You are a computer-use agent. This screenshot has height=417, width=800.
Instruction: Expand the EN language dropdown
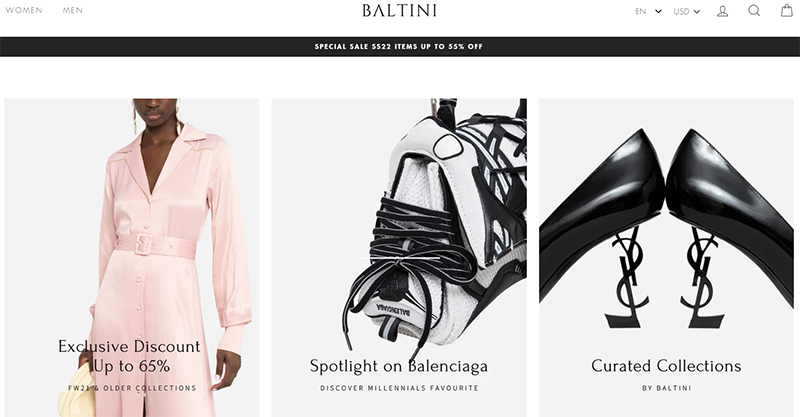[x=648, y=11]
